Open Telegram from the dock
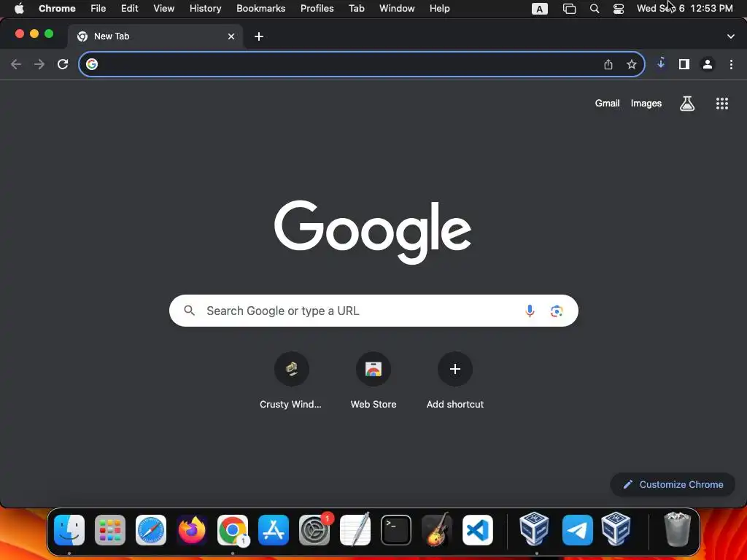Image resolution: width=747 pixels, height=560 pixels. click(x=578, y=530)
